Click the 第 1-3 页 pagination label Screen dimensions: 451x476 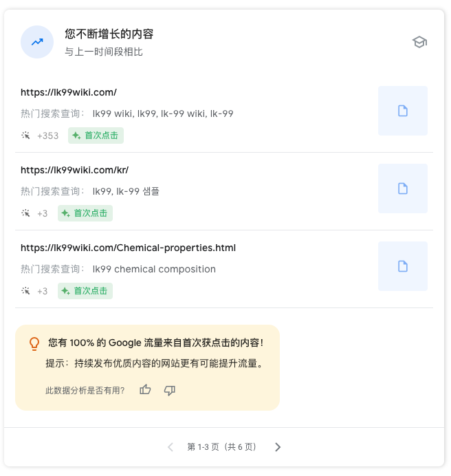coord(221,447)
